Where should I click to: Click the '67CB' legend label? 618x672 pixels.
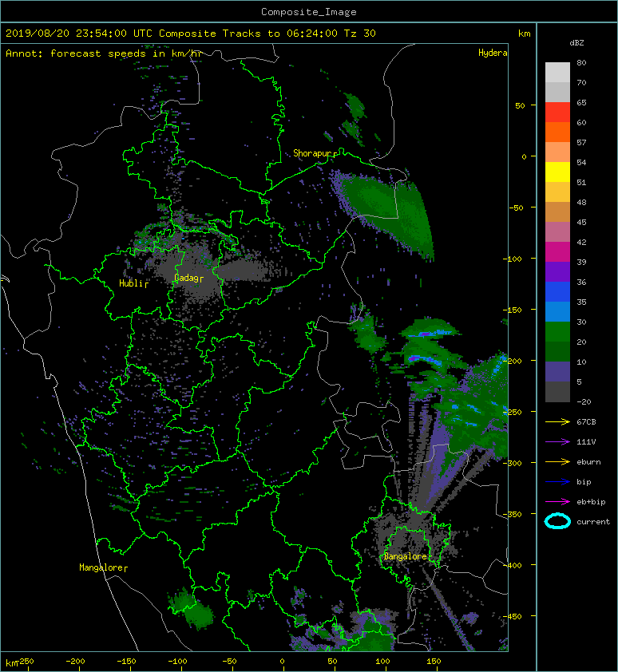[x=586, y=421]
